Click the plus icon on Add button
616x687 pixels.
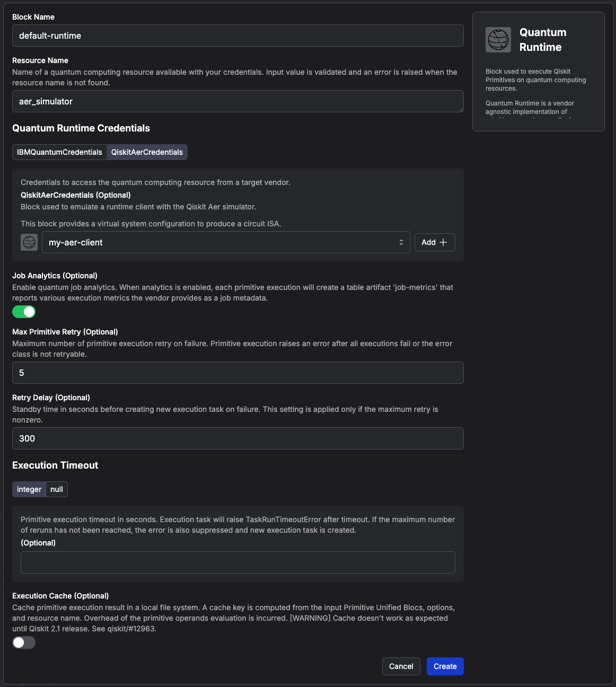pos(444,242)
